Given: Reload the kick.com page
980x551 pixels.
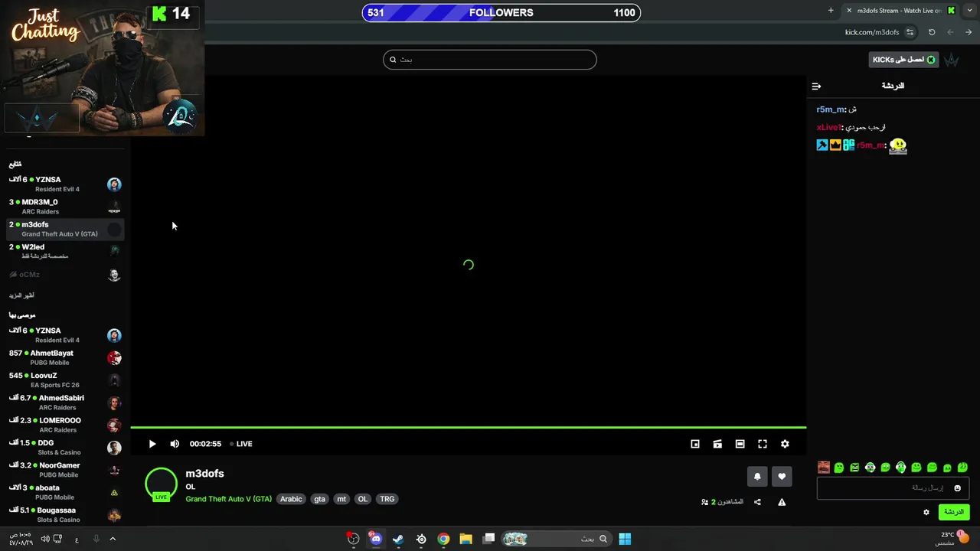Looking at the screenshot, I should click(932, 32).
